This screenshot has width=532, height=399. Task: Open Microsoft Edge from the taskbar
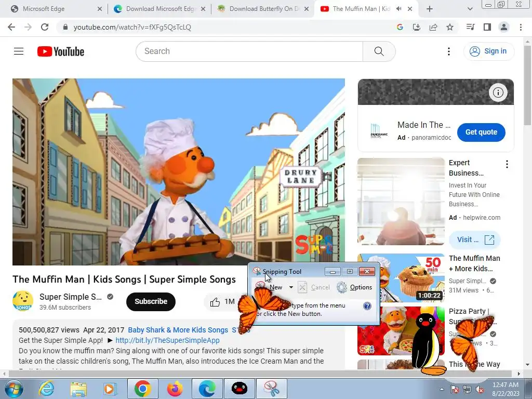207,389
